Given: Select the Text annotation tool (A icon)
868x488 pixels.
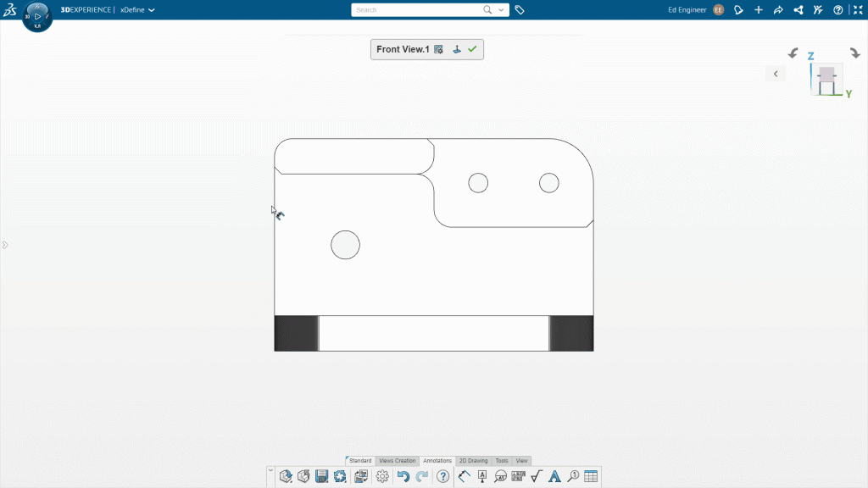Looking at the screenshot, I should pyautogui.click(x=554, y=476).
